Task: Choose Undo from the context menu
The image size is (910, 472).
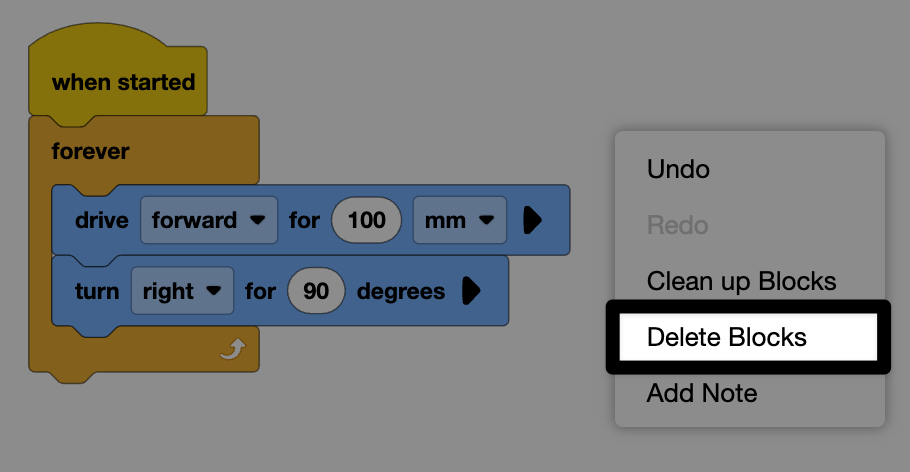Action: coord(678,169)
